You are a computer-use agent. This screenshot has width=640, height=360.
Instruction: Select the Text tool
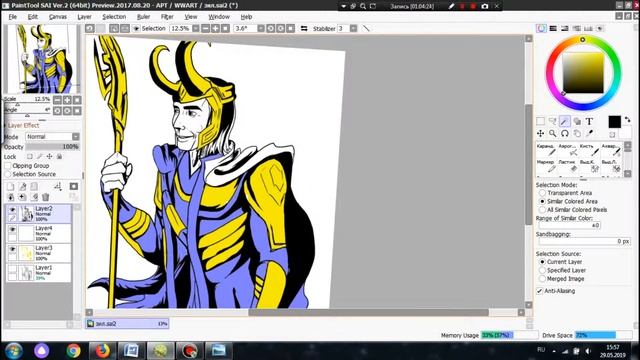coord(589,121)
